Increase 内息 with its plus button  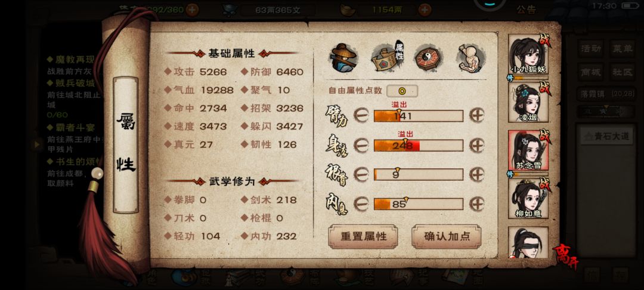pyautogui.click(x=477, y=203)
